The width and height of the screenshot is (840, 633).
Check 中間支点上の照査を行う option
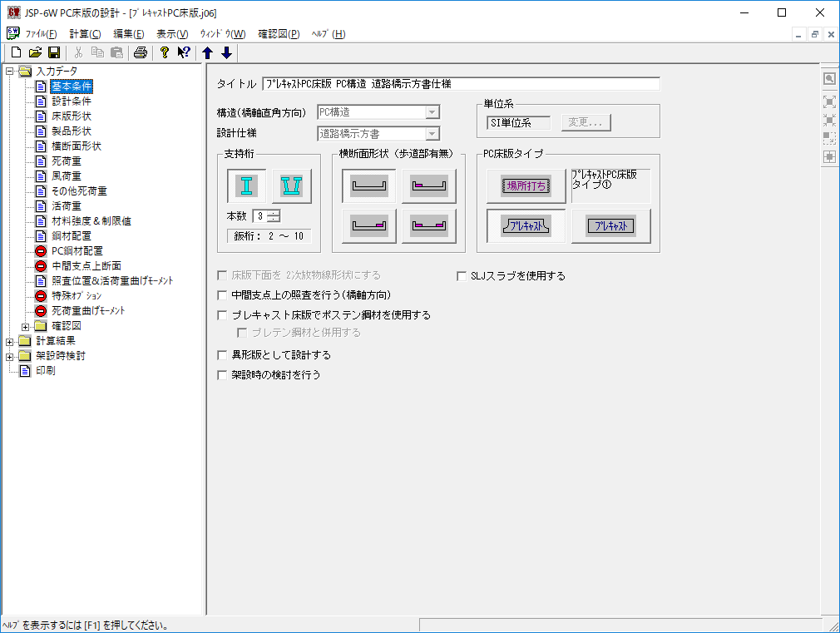[222, 295]
